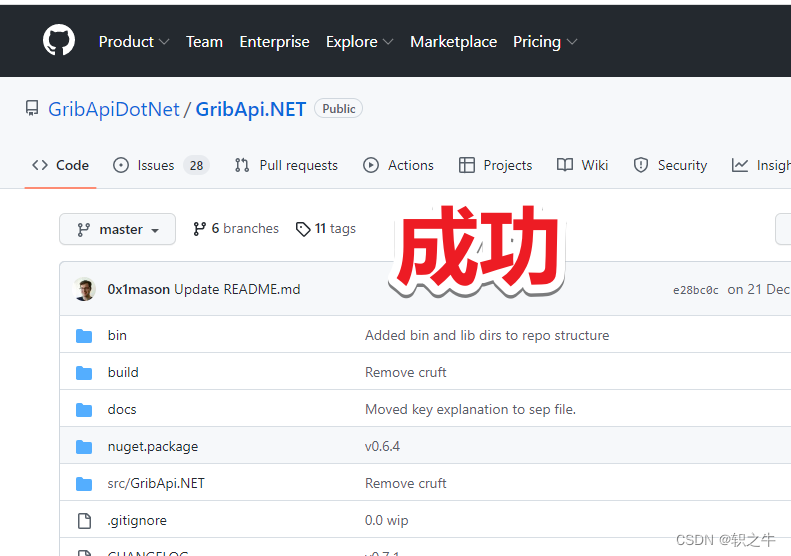Click the nuget.package folder icon

pos(84,447)
